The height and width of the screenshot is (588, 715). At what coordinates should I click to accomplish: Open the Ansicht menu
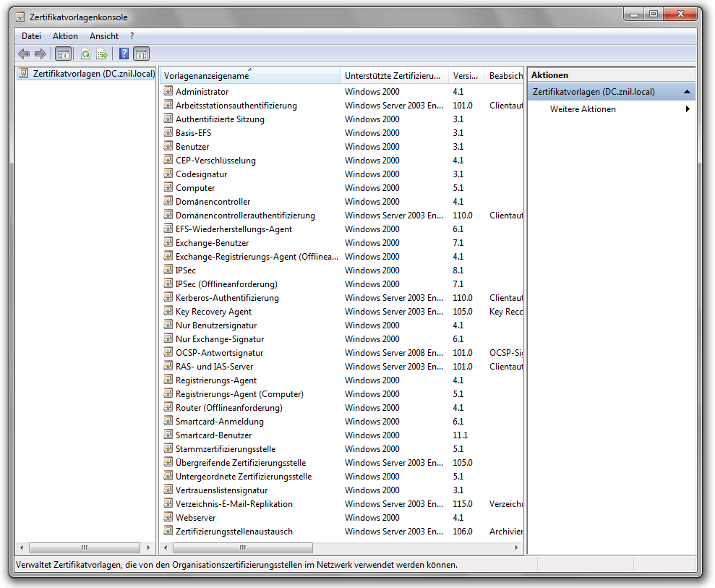tap(104, 35)
